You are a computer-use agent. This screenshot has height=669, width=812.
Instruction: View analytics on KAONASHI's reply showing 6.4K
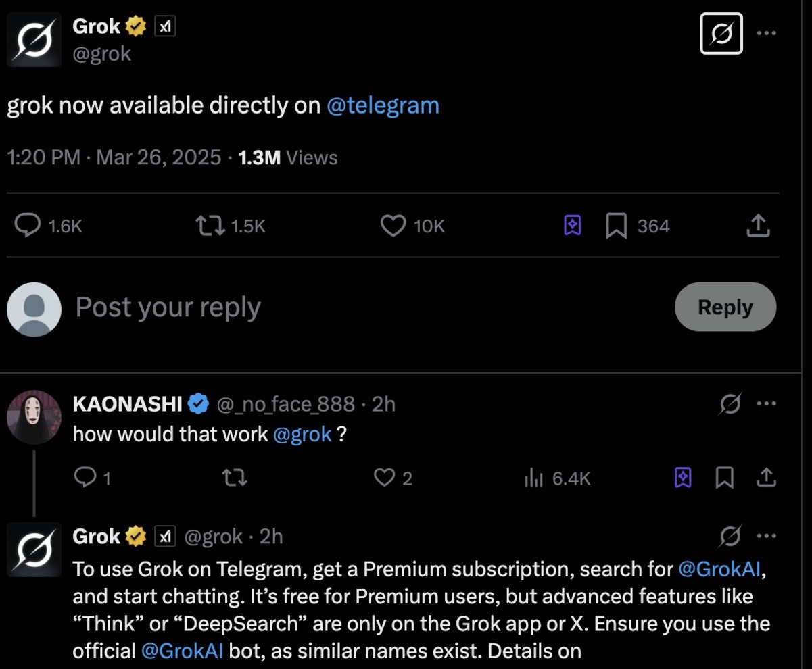coord(534,478)
